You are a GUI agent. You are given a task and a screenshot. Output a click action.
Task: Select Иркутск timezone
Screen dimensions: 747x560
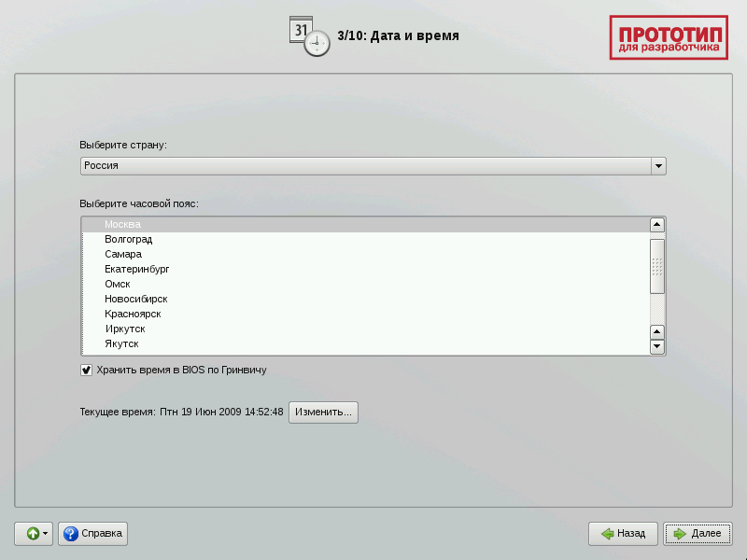[365, 329]
